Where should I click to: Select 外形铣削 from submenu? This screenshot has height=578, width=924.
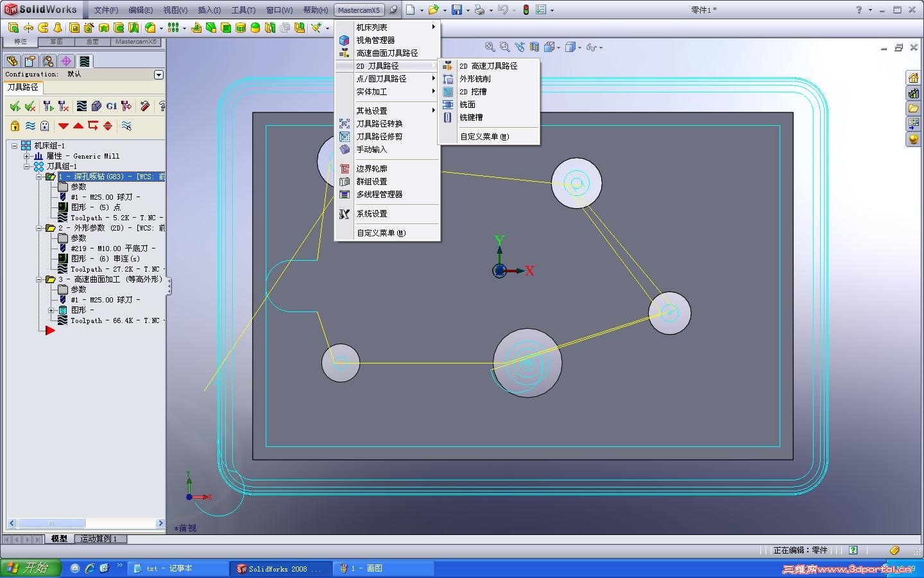coord(489,79)
